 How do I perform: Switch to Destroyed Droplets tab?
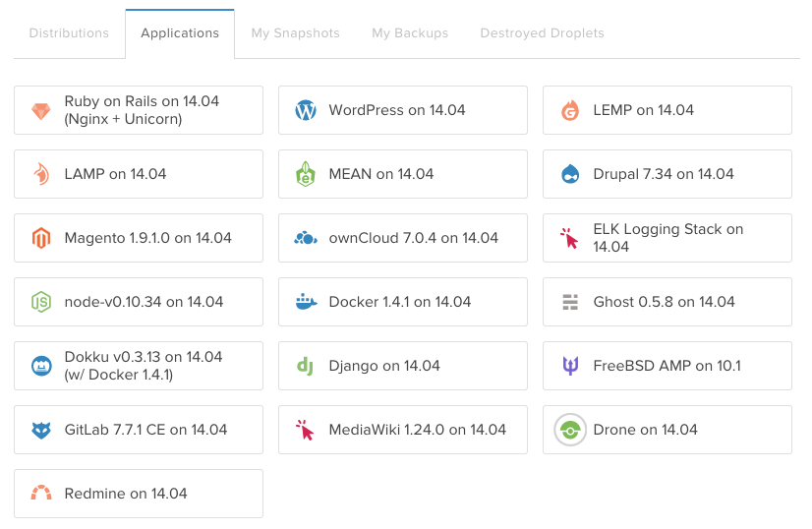[x=542, y=33]
